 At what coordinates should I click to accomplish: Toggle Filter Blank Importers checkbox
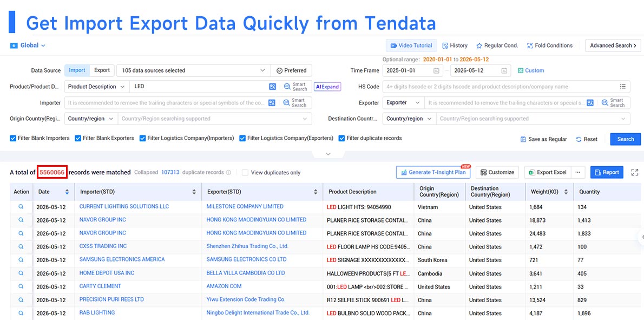tap(13, 139)
